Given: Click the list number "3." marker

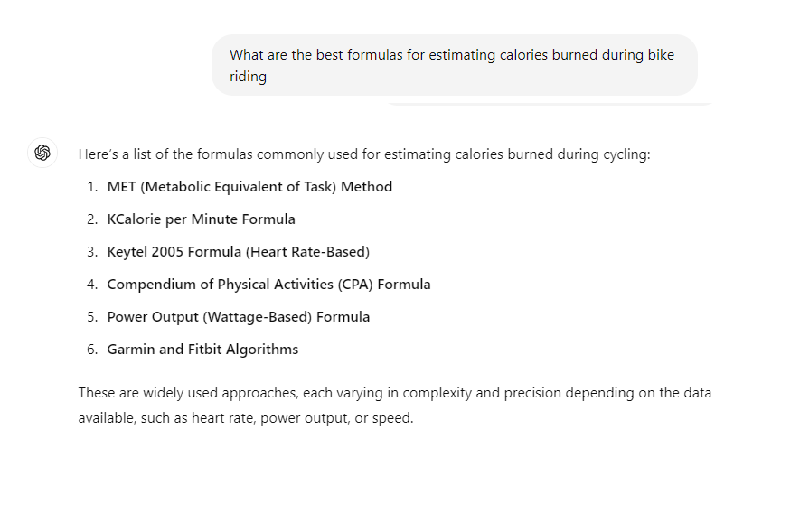Looking at the screenshot, I should [92, 252].
